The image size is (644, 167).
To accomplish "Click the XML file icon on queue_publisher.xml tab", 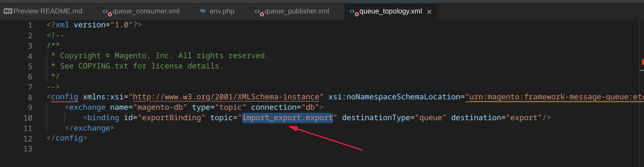I will coord(259,12).
